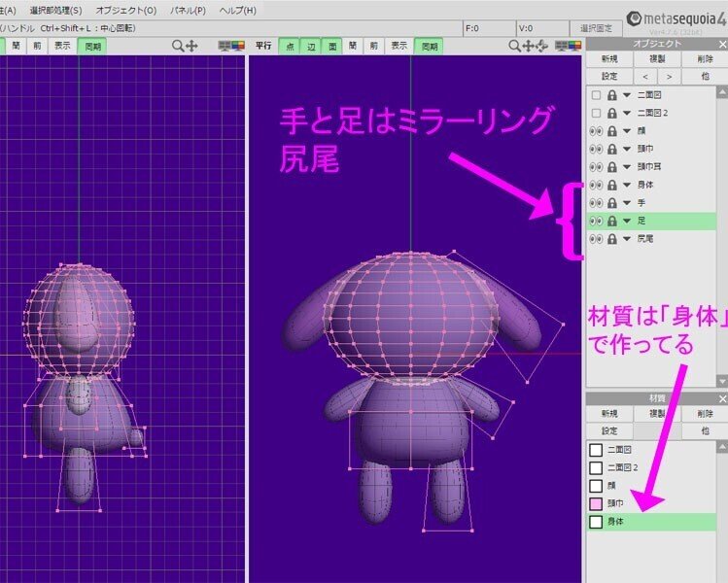Open the パネル(P) menu
The image size is (728, 583).
(188, 11)
